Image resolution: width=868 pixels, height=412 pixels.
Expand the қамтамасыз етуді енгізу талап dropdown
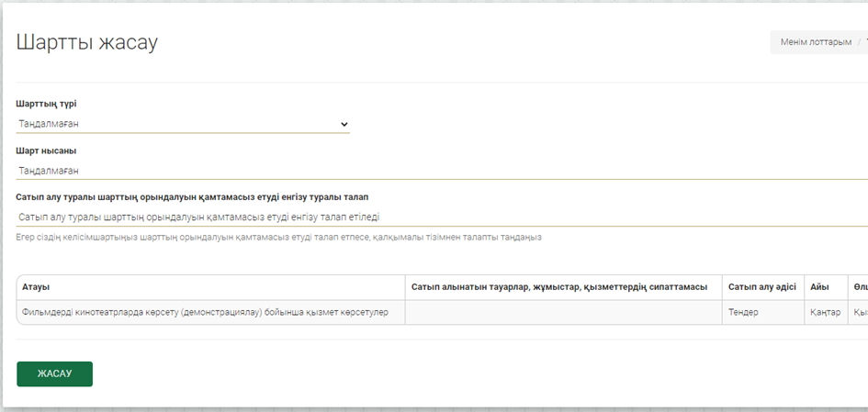point(441,217)
